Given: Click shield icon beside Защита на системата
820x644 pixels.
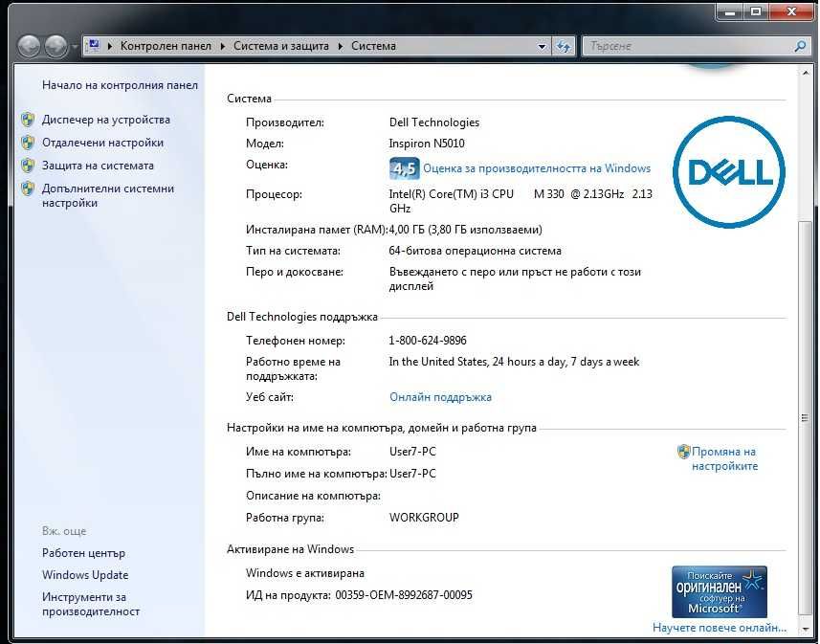Looking at the screenshot, I should 28,166.
